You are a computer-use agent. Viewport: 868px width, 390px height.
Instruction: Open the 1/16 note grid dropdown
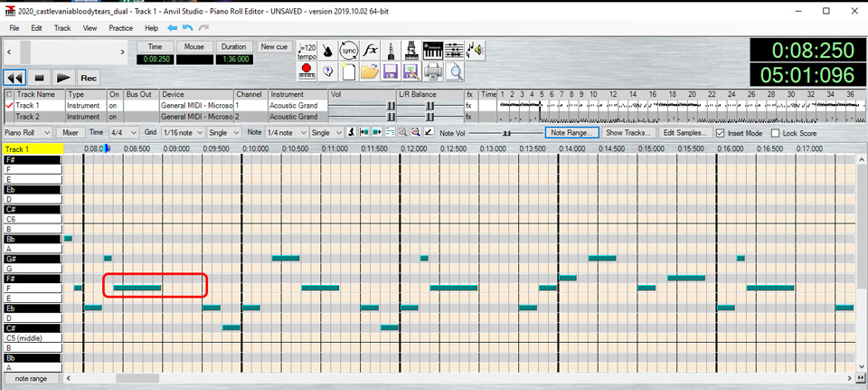(184, 133)
